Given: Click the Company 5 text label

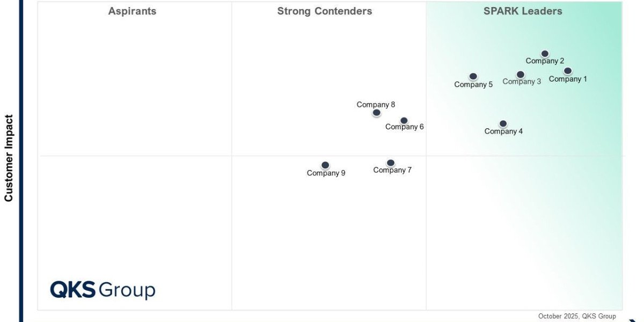Looking at the screenshot, I should [473, 85].
